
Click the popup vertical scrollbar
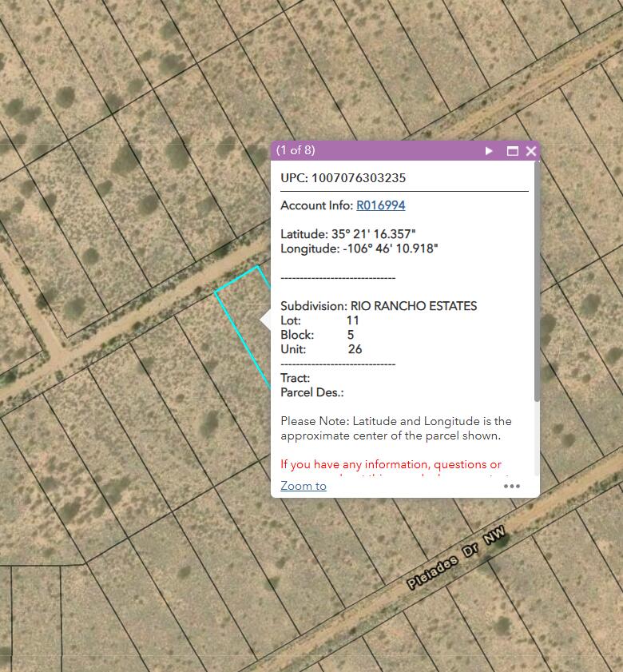[537, 281]
